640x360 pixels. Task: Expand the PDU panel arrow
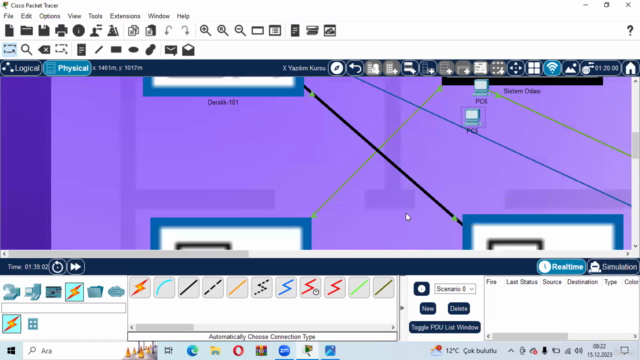[402, 308]
